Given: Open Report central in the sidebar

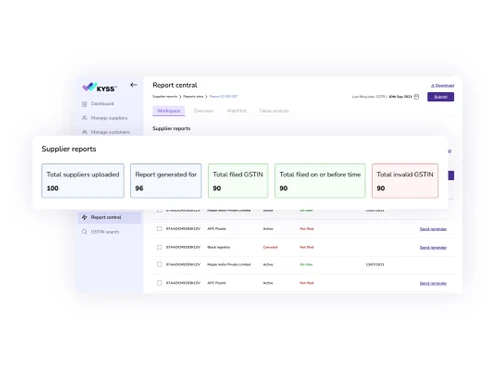Looking at the screenshot, I should (109, 217).
